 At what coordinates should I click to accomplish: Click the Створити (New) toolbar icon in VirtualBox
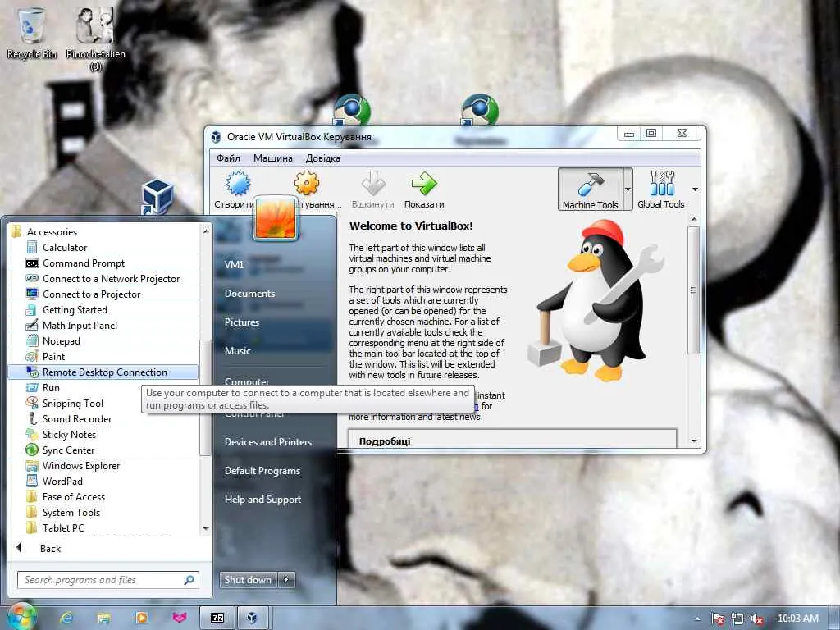[x=238, y=184]
